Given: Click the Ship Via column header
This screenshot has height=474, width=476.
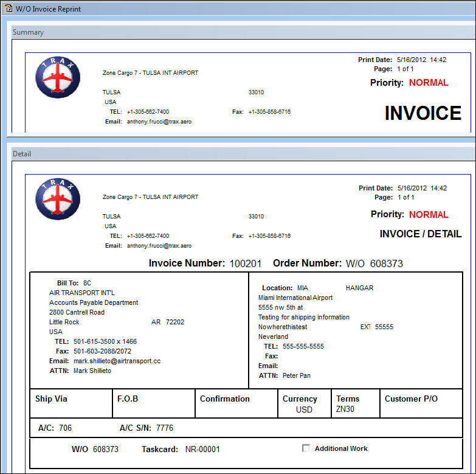Looking at the screenshot, I should (x=51, y=399).
